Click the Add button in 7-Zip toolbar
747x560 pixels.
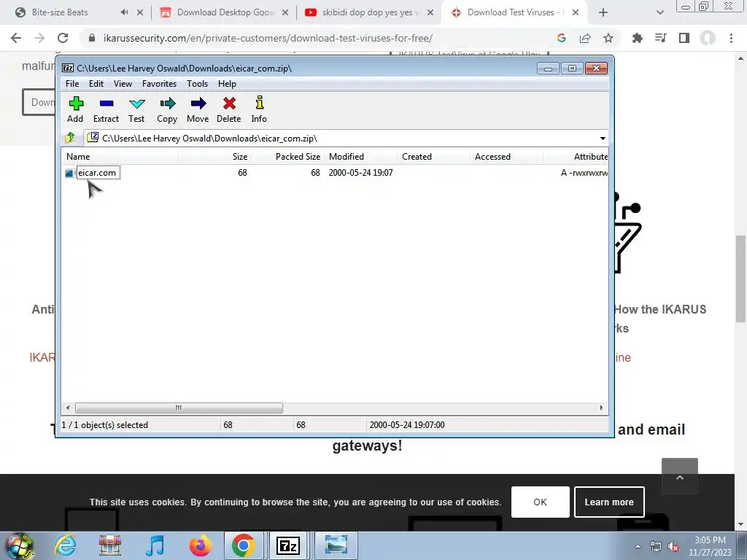pos(75,110)
